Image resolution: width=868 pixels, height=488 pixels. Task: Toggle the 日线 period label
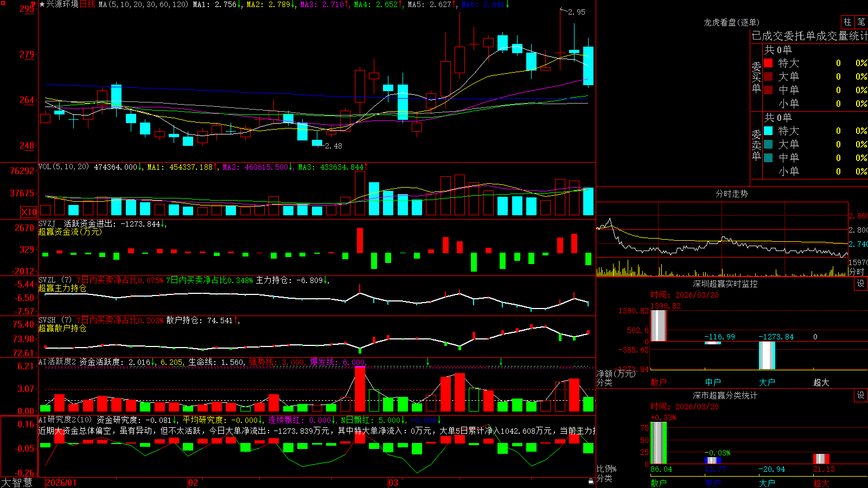(88, 4)
